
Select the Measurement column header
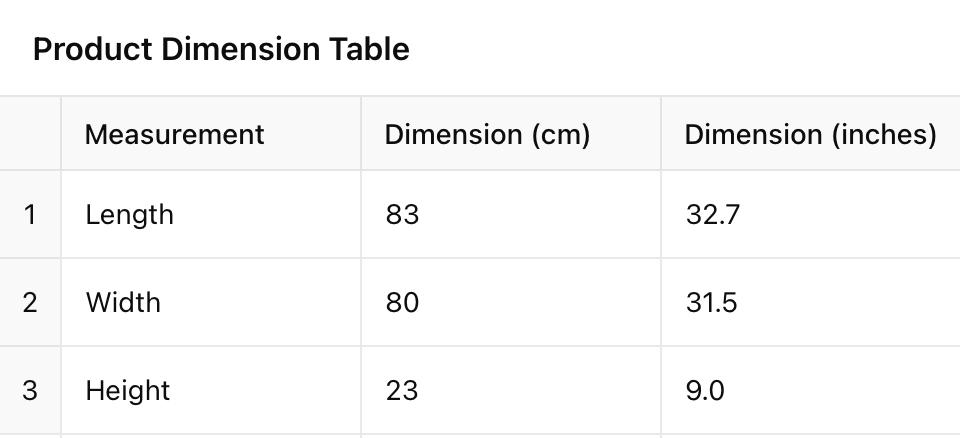click(x=174, y=134)
